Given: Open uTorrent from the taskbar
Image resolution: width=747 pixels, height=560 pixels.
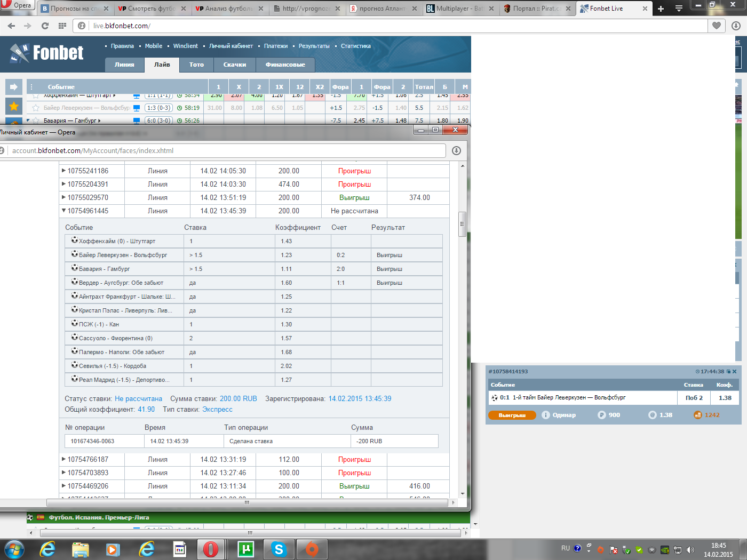Looking at the screenshot, I should 245,549.
